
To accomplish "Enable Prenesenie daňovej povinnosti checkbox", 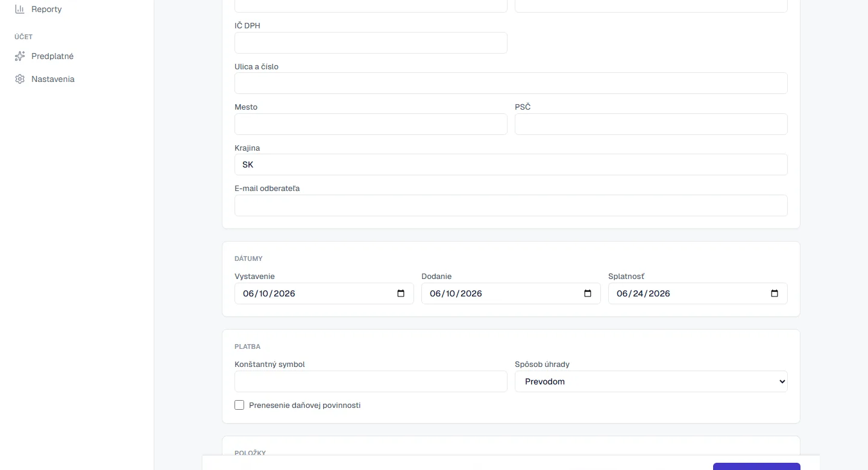I will 239,405.
